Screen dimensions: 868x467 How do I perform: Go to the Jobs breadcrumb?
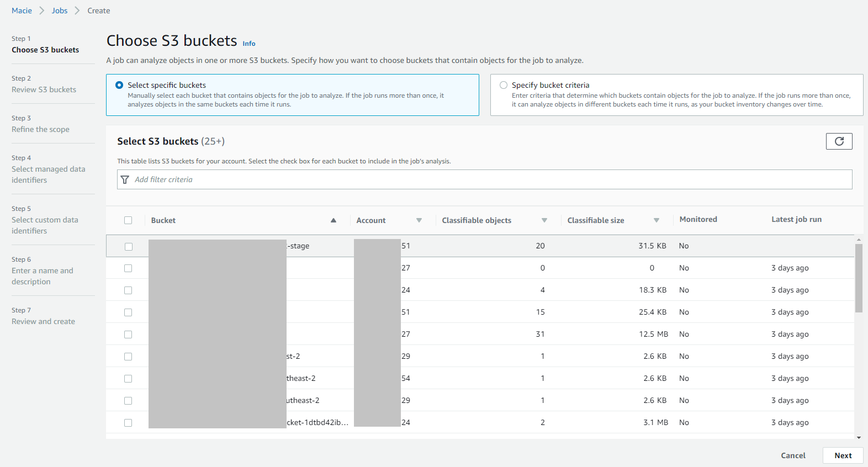pos(60,10)
